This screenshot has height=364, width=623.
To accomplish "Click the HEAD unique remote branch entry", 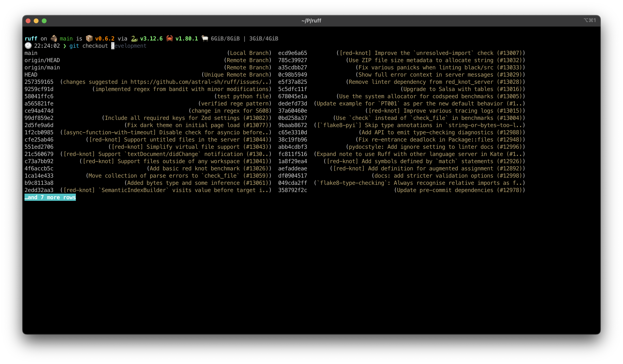I will point(31,75).
